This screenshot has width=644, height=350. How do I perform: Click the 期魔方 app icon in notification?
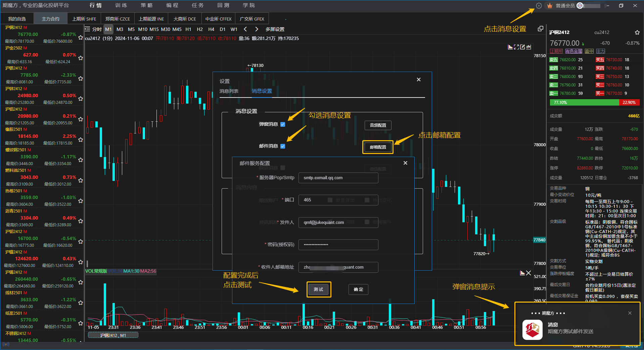(533, 329)
